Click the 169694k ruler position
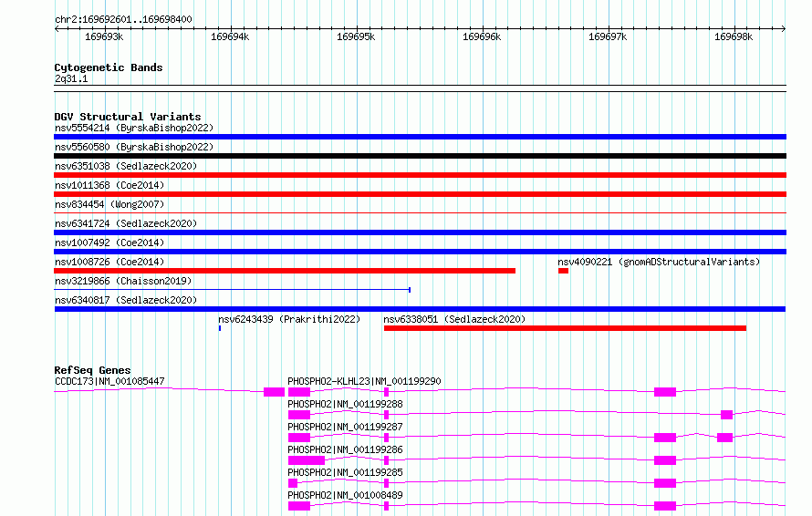The height and width of the screenshot is (516, 812). click(230, 36)
